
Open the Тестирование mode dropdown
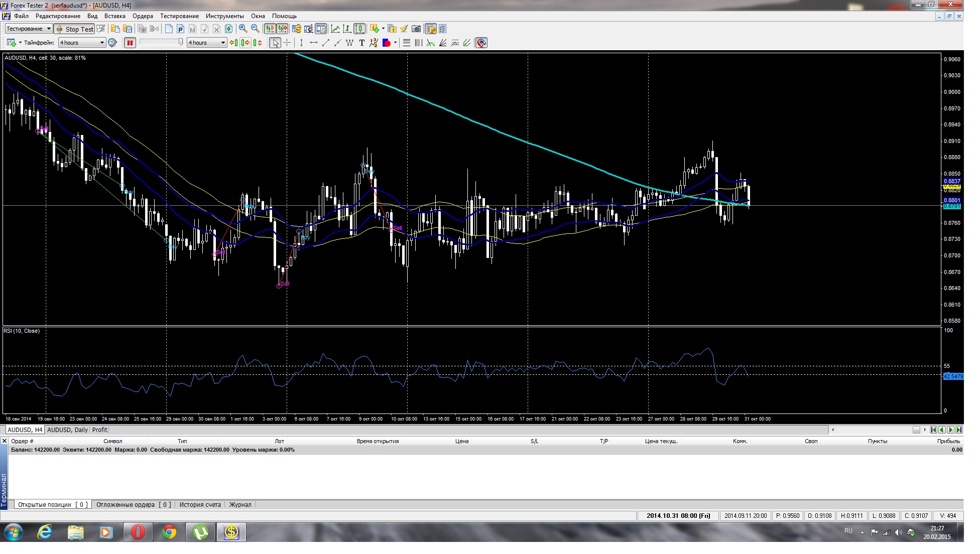coord(28,29)
